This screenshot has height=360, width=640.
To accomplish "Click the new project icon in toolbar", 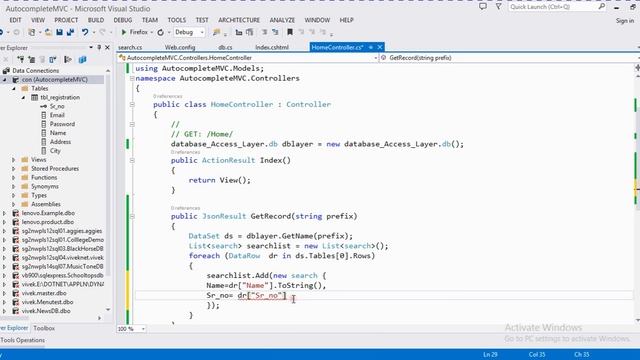I will pyautogui.click(x=31, y=32).
